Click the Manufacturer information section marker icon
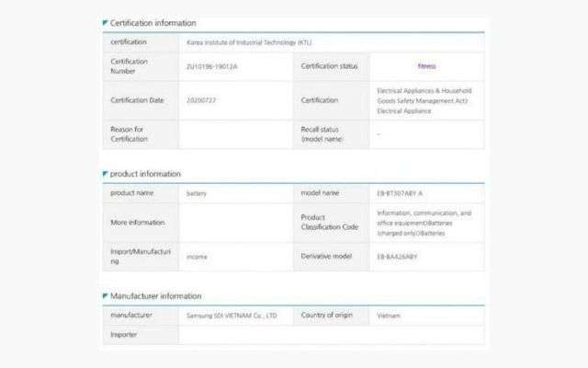The width and height of the screenshot is (588, 368). point(105,296)
